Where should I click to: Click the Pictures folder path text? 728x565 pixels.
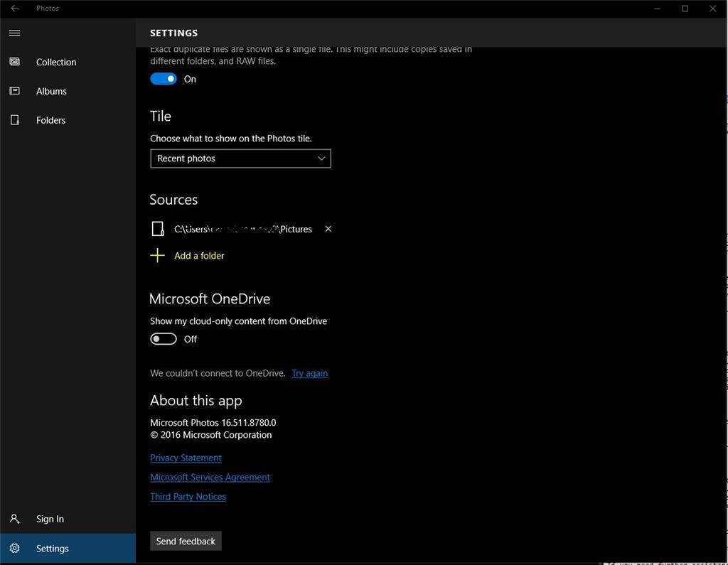point(243,229)
